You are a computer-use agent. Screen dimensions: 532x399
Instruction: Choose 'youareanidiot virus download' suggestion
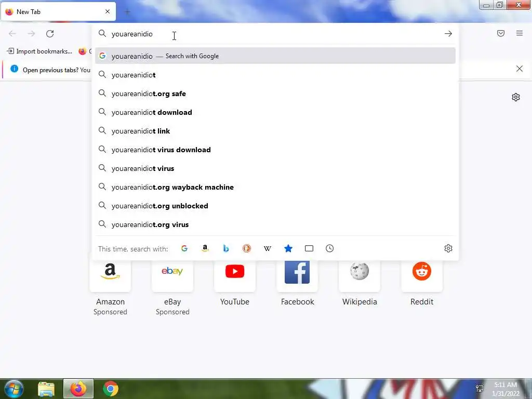click(x=275, y=150)
